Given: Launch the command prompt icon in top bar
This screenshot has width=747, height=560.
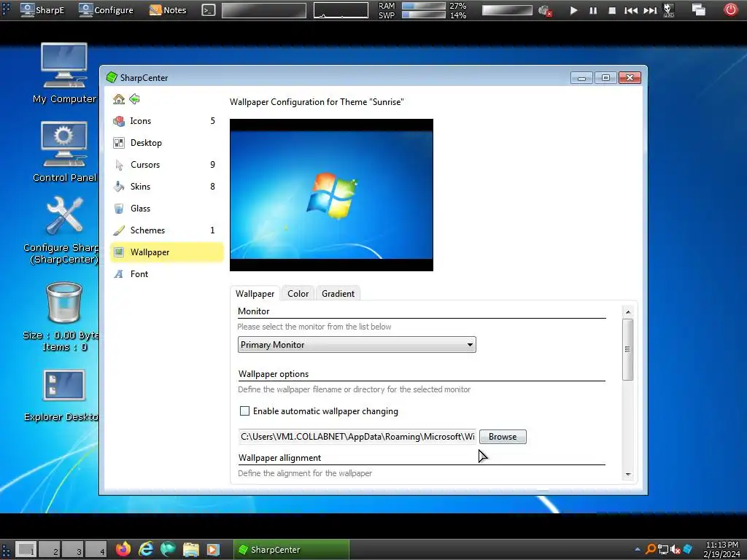Looking at the screenshot, I should [x=208, y=10].
